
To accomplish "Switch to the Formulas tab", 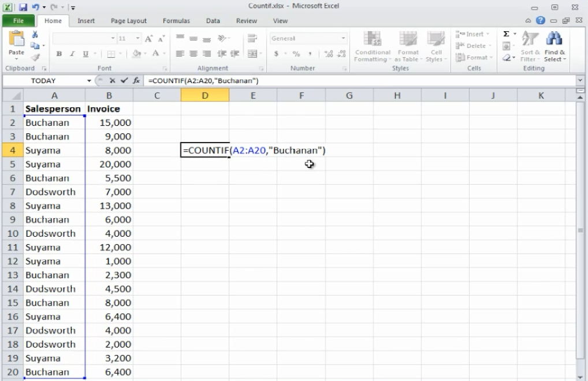I will coord(176,21).
